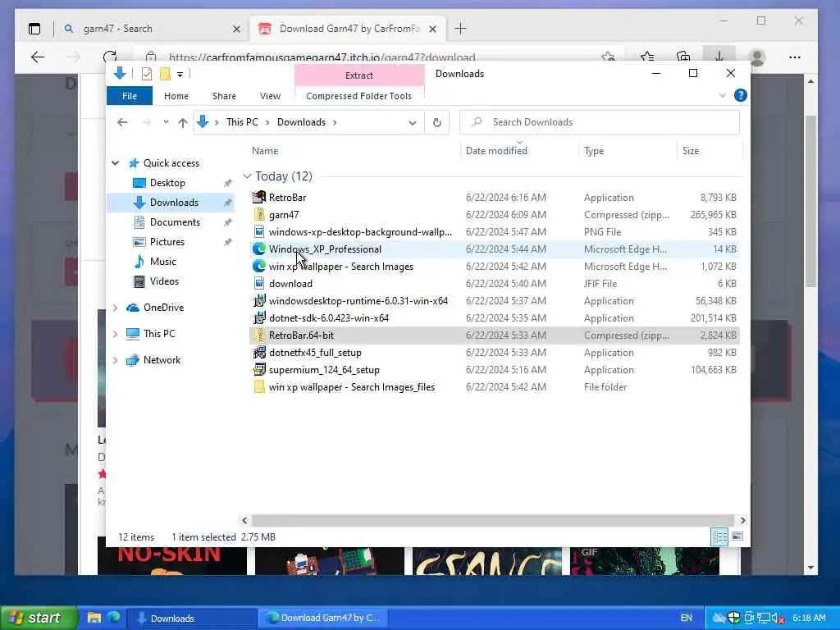The height and width of the screenshot is (630, 840).
Task: Open recent locations dropdown arrow
Action: click(x=166, y=122)
